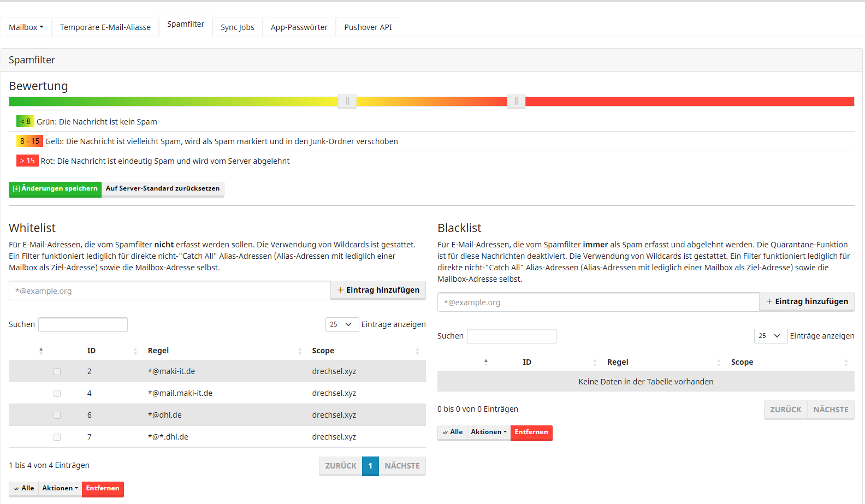This screenshot has width=865, height=504.
Task: Open the App-Passwörter tab
Action: (x=299, y=27)
